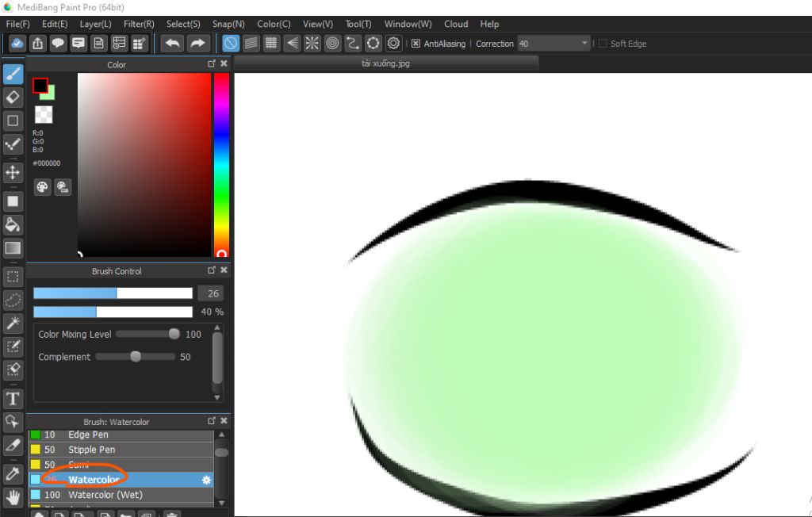Image resolution: width=812 pixels, height=517 pixels.
Task: Toggle the Soft Edge checkbox
Action: pyautogui.click(x=603, y=44)
